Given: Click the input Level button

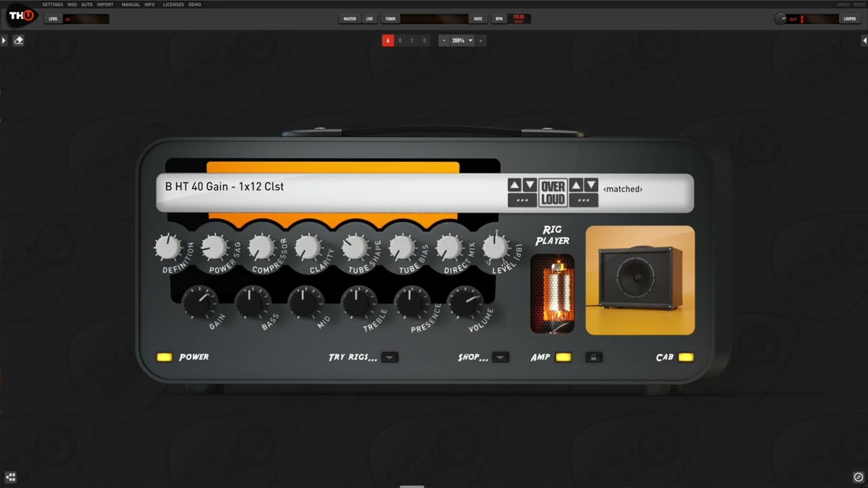Looking at the screenshot, I should (x=54, y=19).
